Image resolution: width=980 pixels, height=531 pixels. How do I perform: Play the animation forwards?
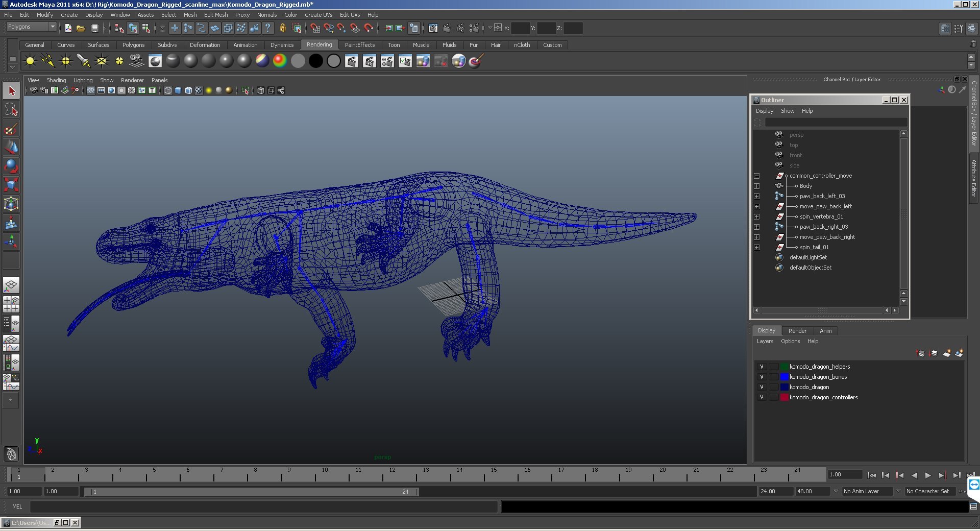(928, 475)
